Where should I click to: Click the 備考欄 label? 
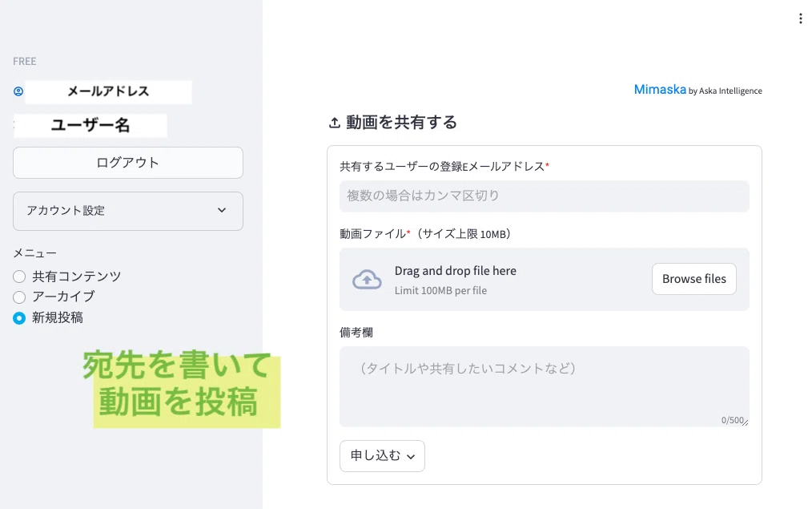click(x=356, y=332)
